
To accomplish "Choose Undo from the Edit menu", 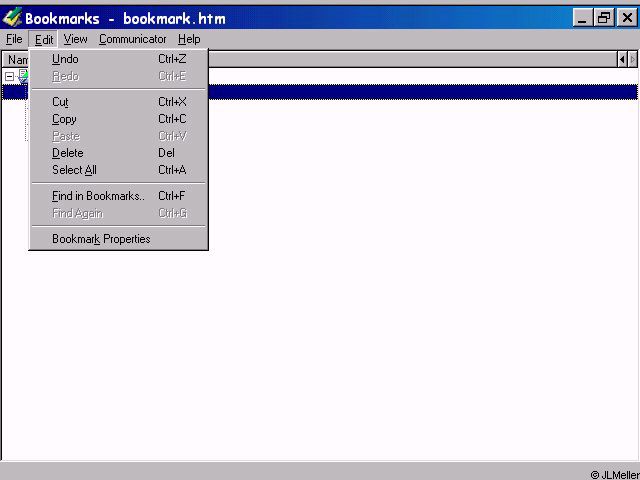I will 119,59.
